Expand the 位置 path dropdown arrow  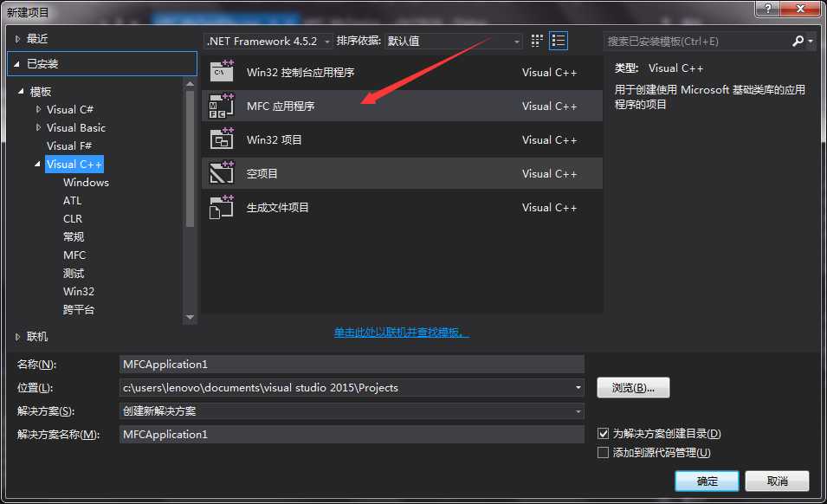pyautogui.click(x=577, y=387)
